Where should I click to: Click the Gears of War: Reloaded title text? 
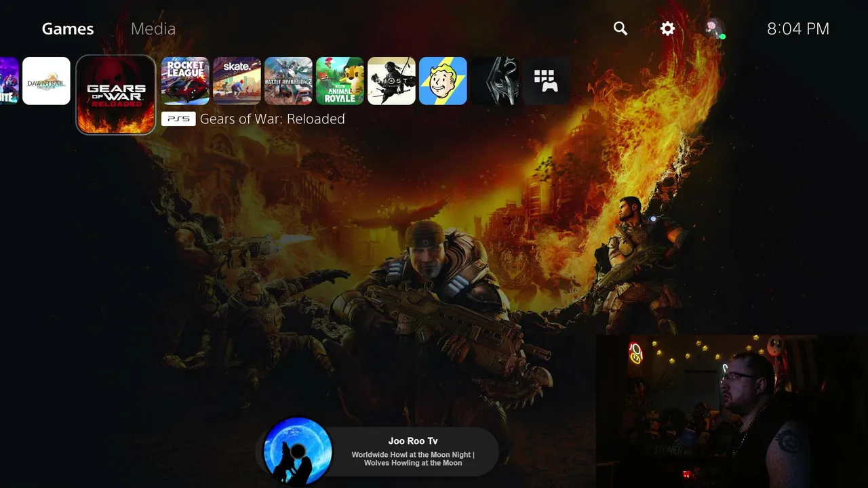click(273, 119)
